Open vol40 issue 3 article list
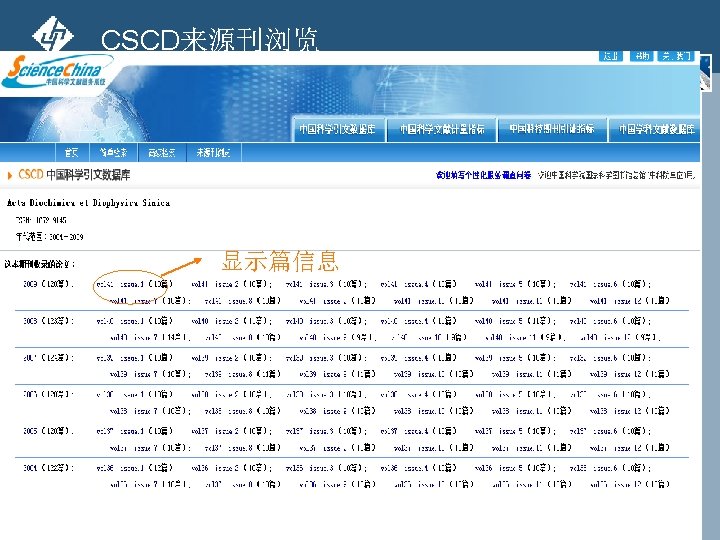The image size is (720, 540). [x=326, y=321]
